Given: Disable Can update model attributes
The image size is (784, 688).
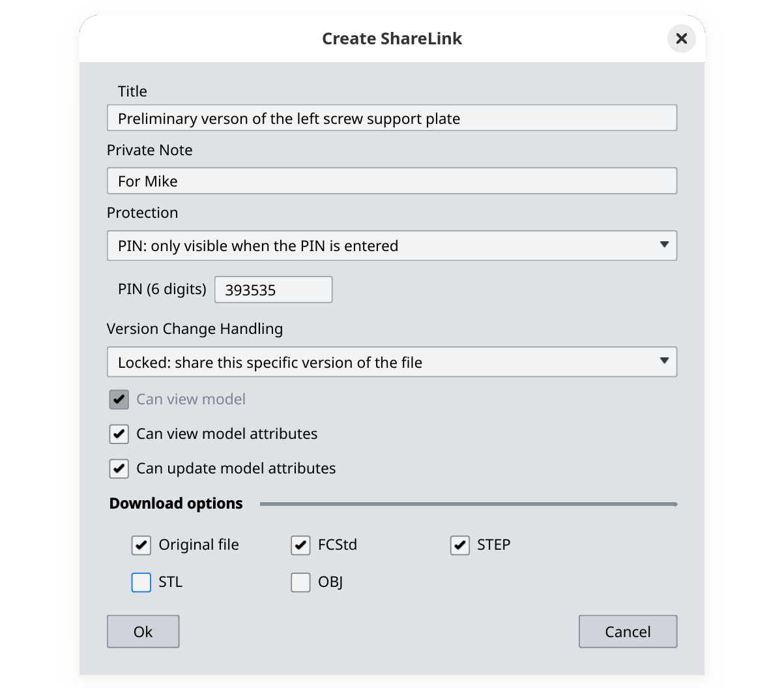Looking at the screenshot, I should (119, 468).
